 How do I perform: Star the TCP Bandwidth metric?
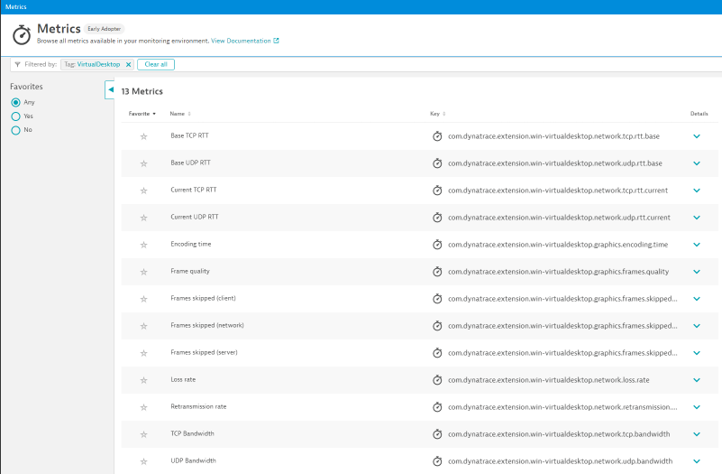(x=144, y=434)
